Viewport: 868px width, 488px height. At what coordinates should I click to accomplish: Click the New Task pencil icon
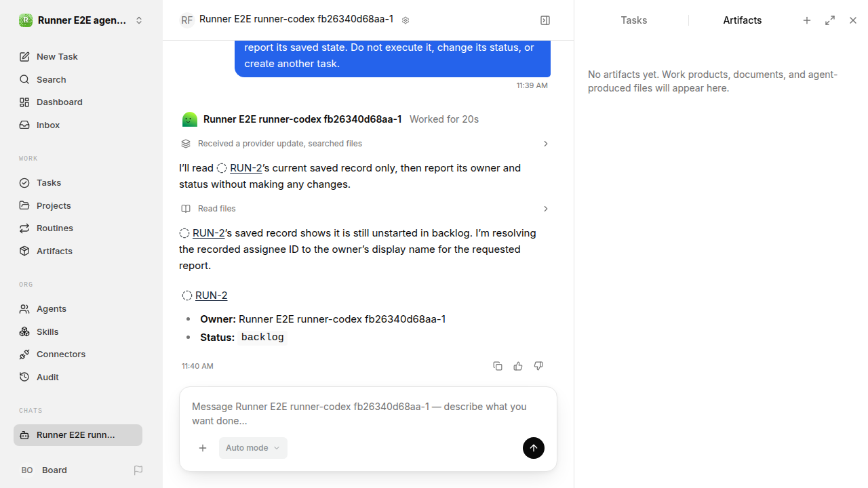click(24, 56)
